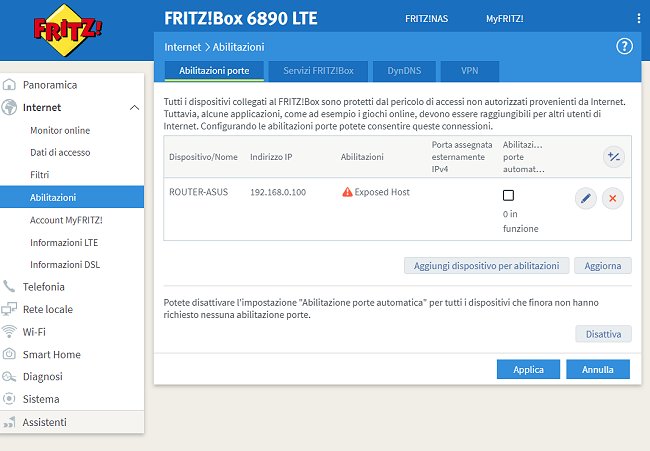Click the Exposed Host label
Image resolution: width=650 pixels, height=451 pixels.
[382, 192]
